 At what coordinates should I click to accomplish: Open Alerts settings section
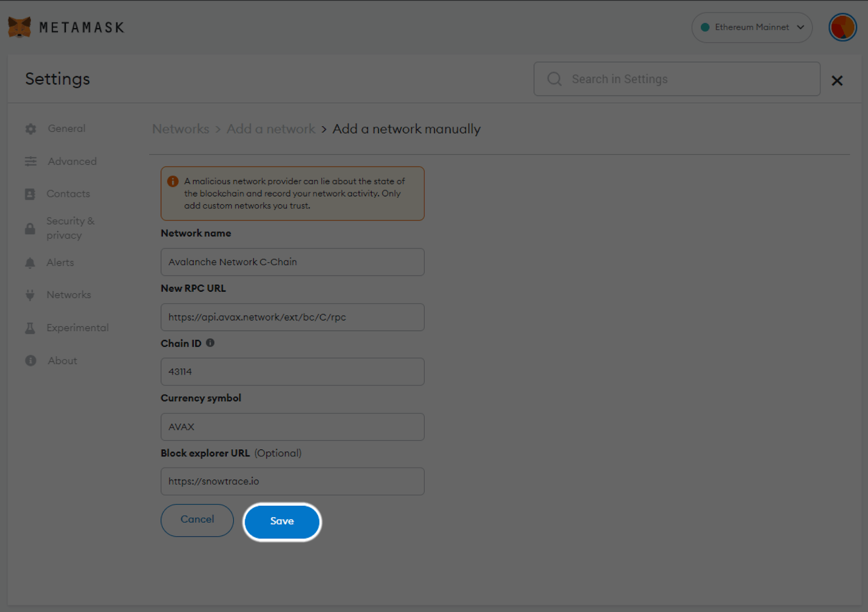(60, 262)
